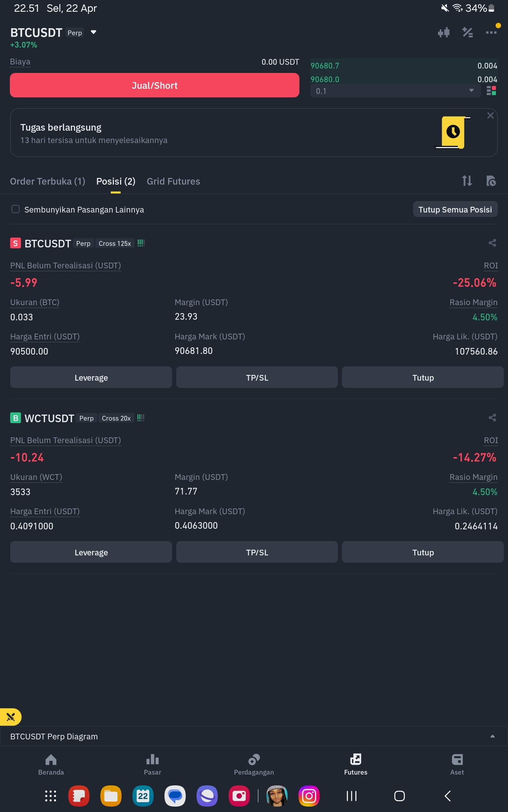Image resolution: width=508 pixels, height=812 pixels.
Task: Select the Posisi (2) tab
Action: coord(116,181)
